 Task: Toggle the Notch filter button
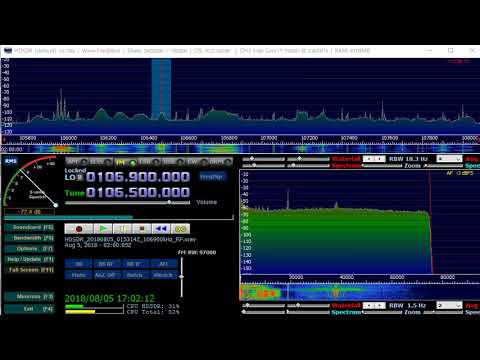point(134,275)
